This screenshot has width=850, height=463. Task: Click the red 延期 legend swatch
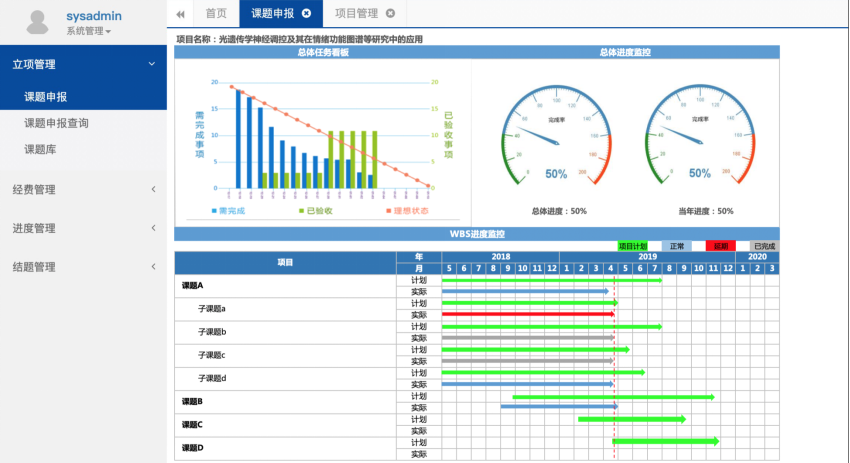pos(720,245)
